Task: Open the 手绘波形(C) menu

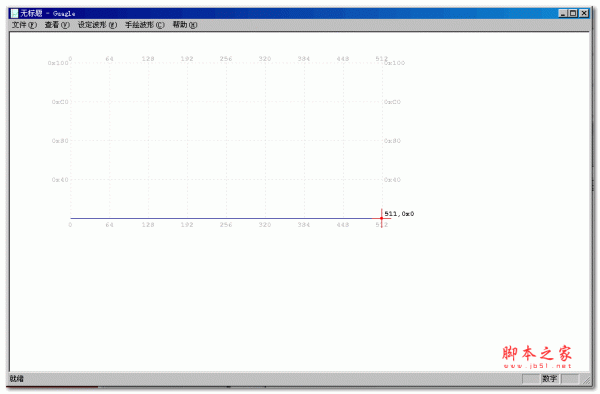Action: click(x=145, y=25)
